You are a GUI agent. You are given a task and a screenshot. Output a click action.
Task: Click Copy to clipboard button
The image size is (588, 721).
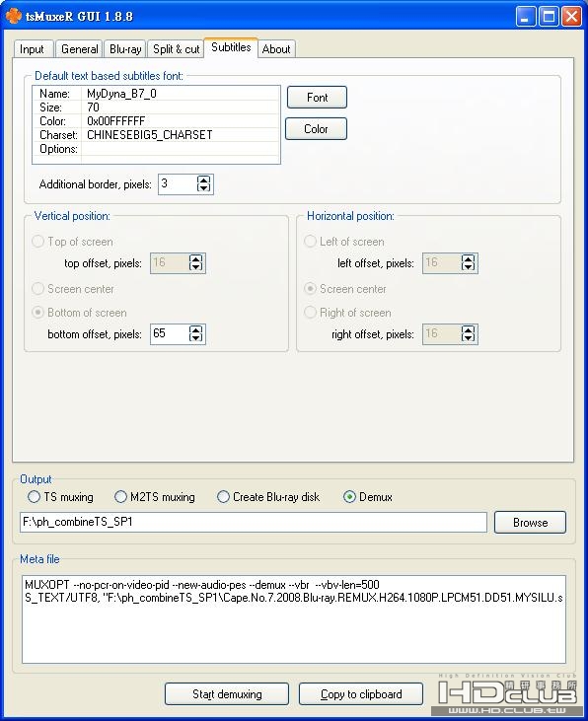coord(361,693)
